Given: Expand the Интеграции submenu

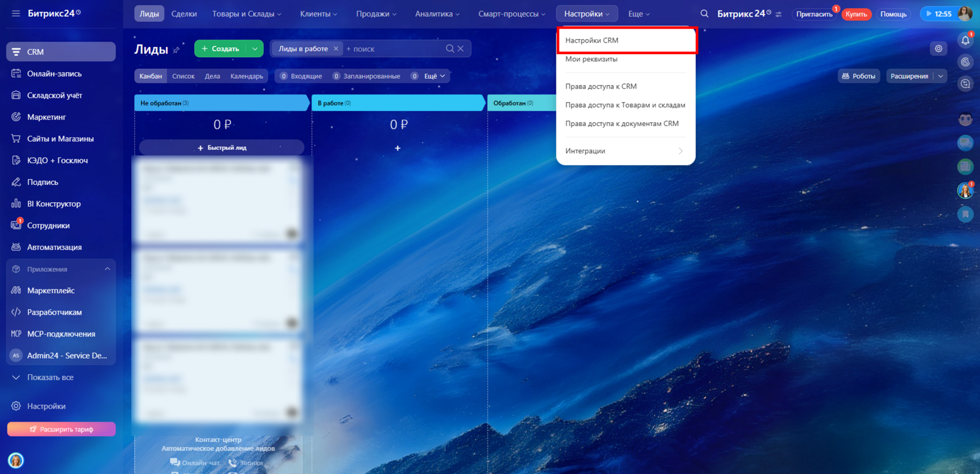Looking at the screenshot, I should (625, 151).
